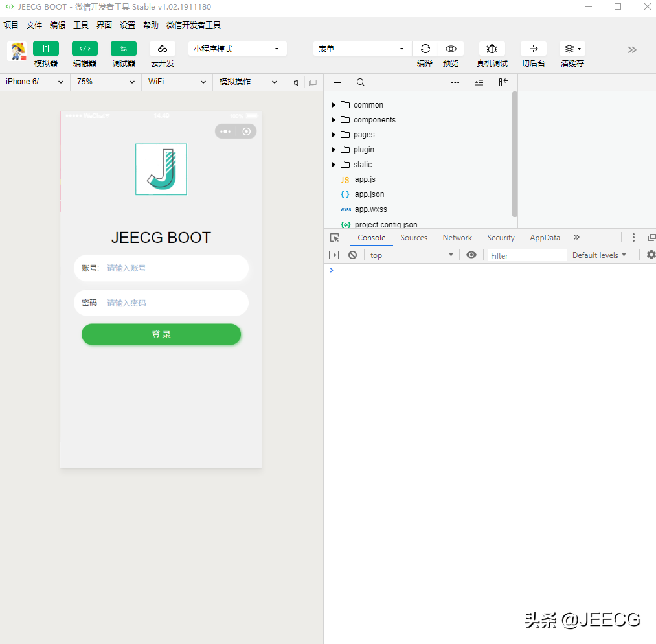Switch to the Network tab
The image size is (656, 644).
click(x=457, y=238)
